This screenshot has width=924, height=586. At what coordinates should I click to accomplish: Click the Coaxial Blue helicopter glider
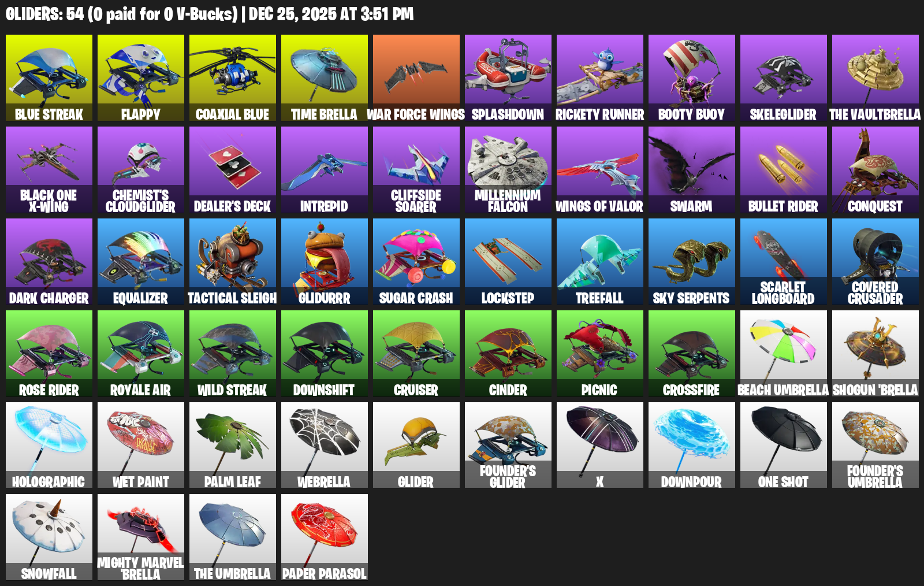point(233,78)
